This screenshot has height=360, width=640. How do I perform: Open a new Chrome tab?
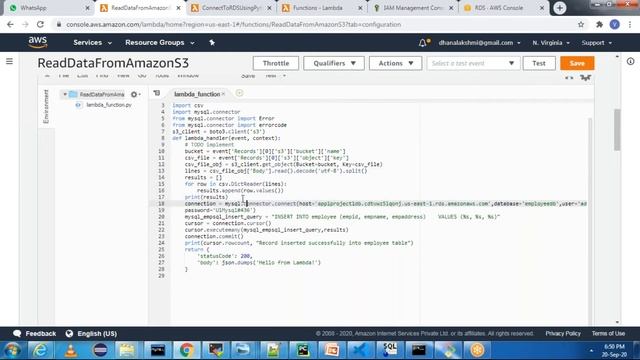pos(559,8)
